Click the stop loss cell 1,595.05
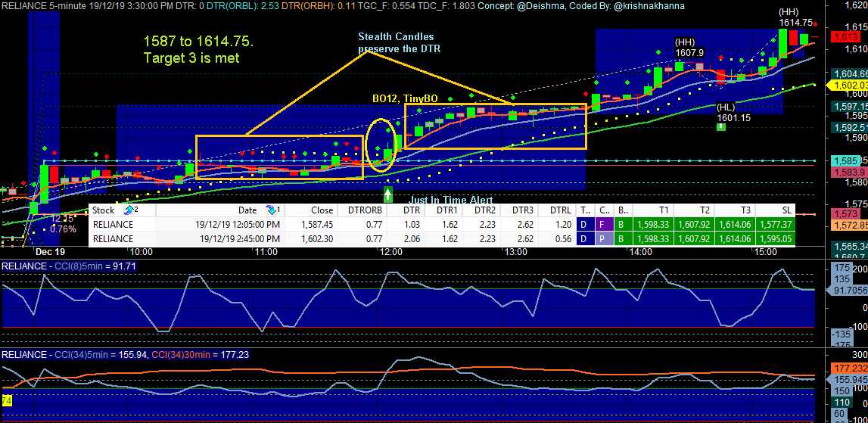Image resolution: width=868 pixels, height=423 pixels. (x=775, y=239)
